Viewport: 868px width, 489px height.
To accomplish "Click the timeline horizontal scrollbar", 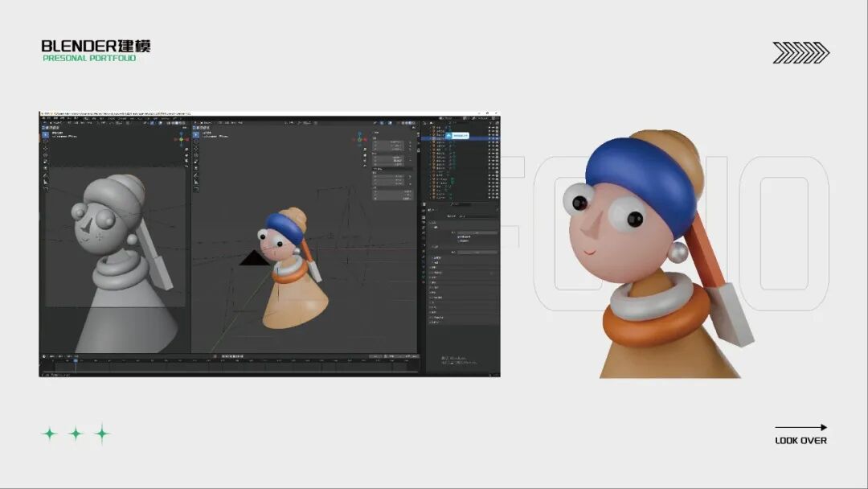I will pos(229,371).
